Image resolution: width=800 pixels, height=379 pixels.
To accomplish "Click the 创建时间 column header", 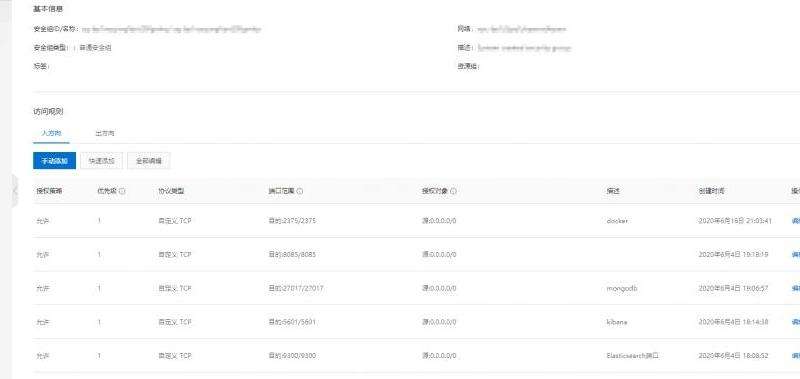I will pos(711,191).
